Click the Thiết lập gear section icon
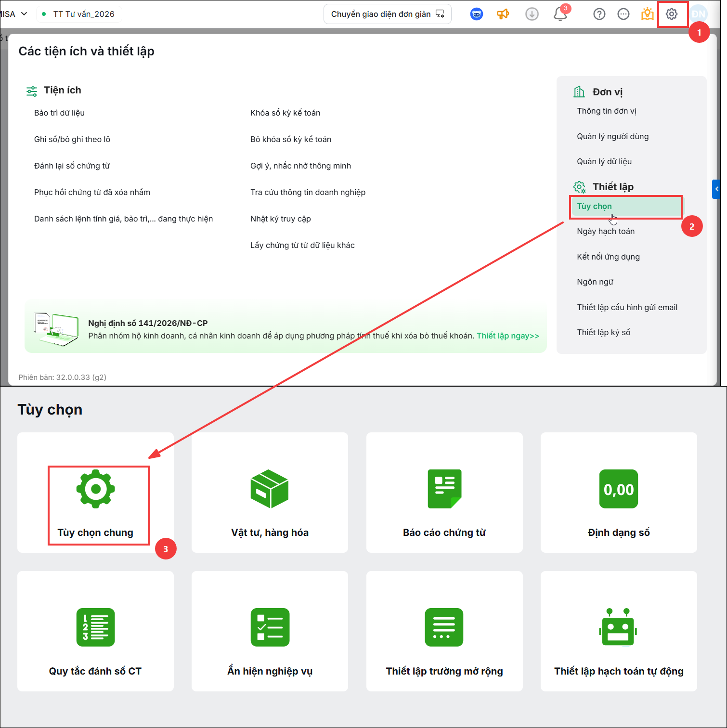727x728 pixels. point(579,187)
